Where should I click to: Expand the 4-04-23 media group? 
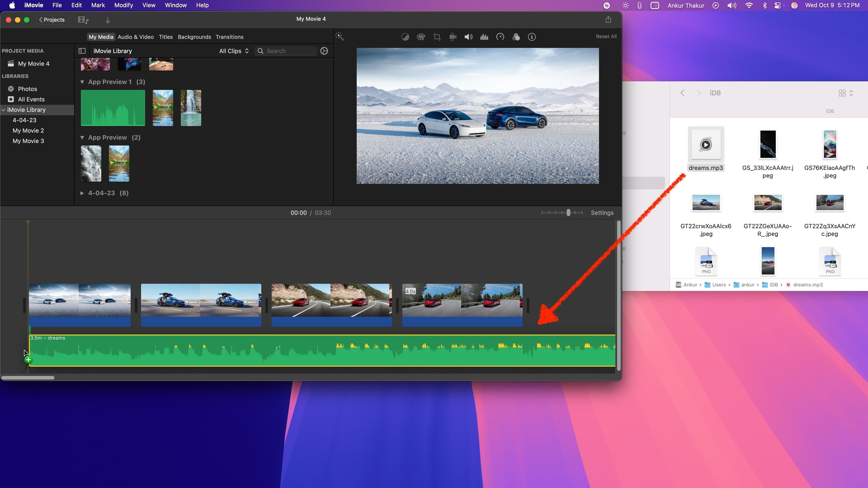click(82, 193)
